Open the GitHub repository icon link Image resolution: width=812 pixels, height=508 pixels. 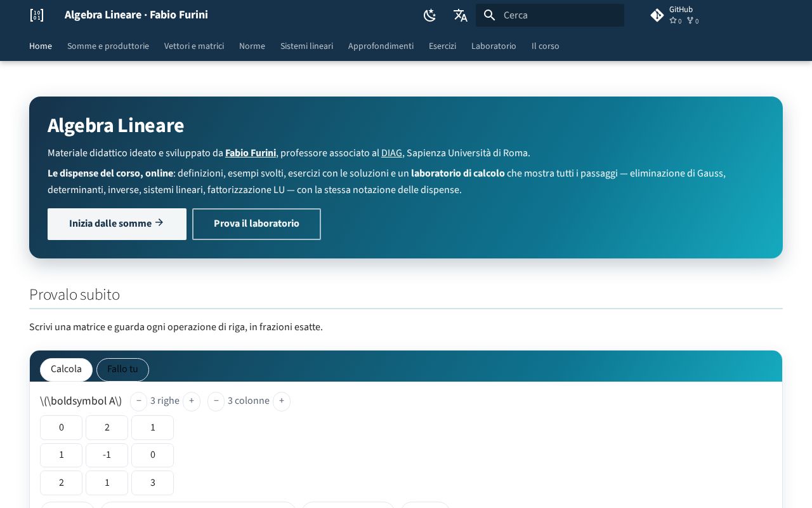(x=657, y=15)
